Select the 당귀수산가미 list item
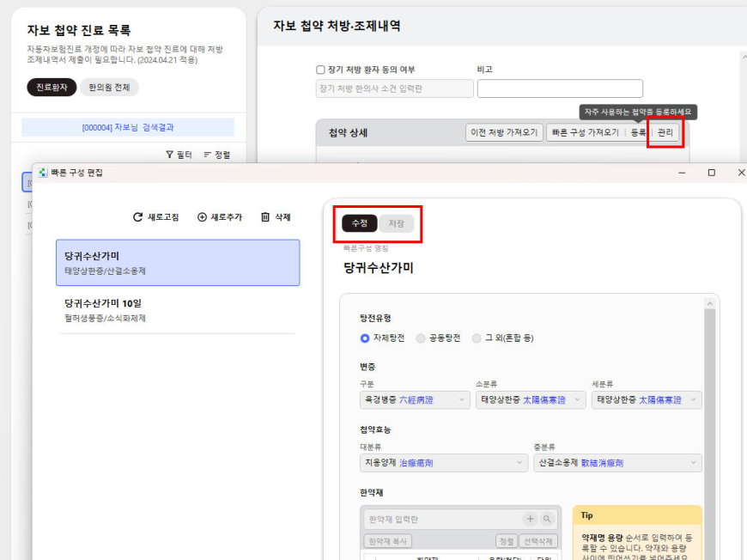Image resolution: width=747 pixels, height=560 pixels. [x=178, y=263]
